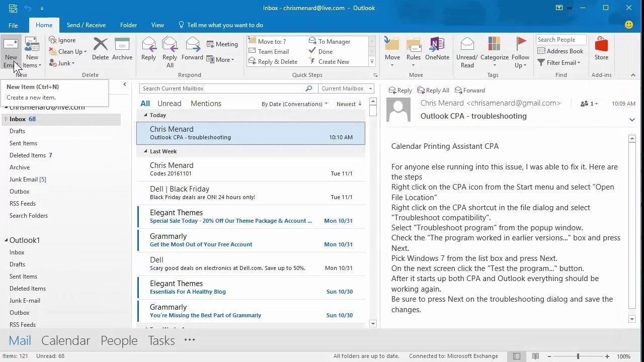The width and height of the screenshot is (644, 362).
Task: Expand the message header chevron
Action: click(x=632, y=120)
